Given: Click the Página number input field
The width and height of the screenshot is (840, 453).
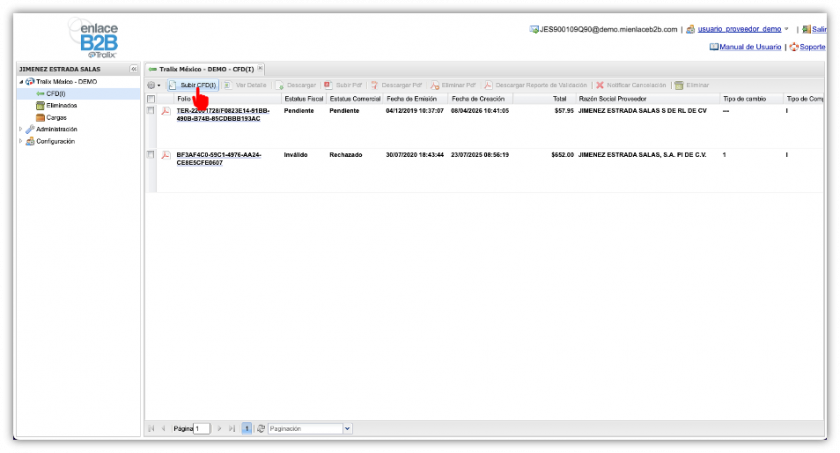Looking at the screenshot, I should tap(202, 428).
